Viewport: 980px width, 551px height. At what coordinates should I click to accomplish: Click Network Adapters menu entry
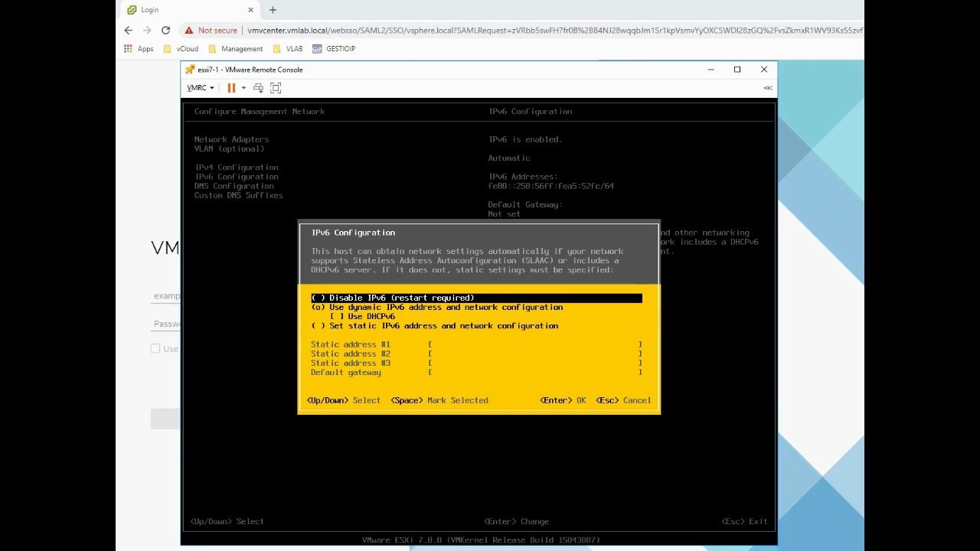click(x=231, y=139)
